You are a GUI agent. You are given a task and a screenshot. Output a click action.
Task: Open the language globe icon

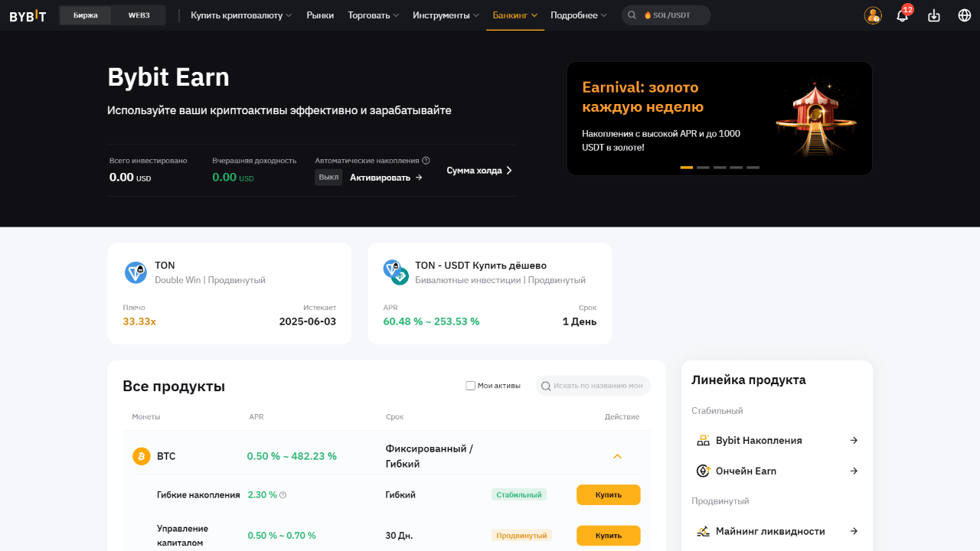click(x=965, y=15)
